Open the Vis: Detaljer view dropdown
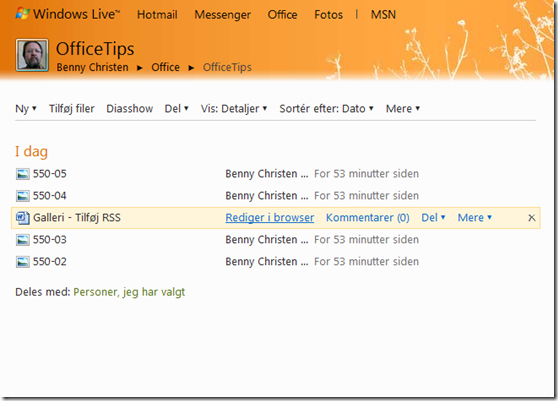The height and width of the screenshot is (401, 558). 234,109
